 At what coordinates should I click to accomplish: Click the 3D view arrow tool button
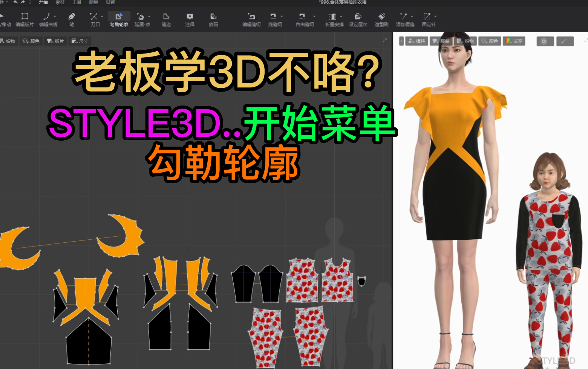565,41
